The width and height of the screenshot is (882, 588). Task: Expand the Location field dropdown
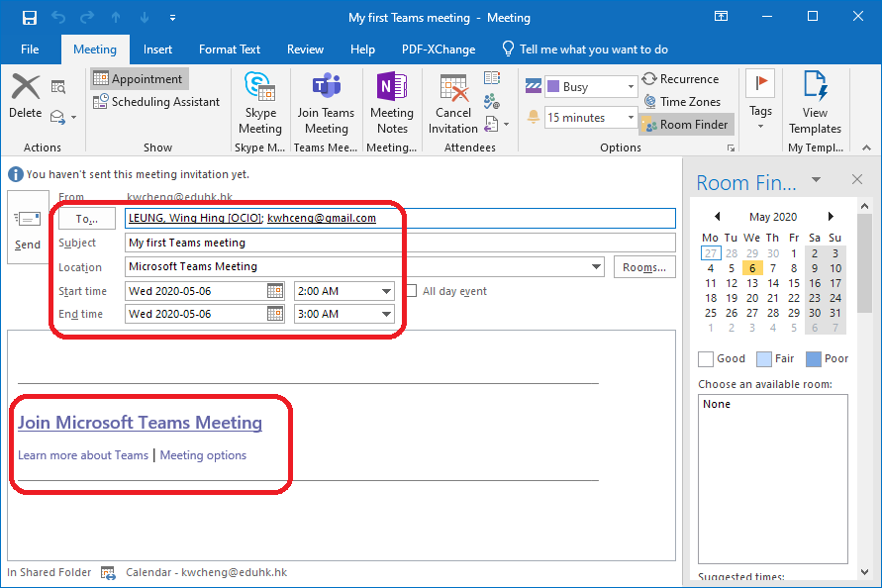point(597,266)
